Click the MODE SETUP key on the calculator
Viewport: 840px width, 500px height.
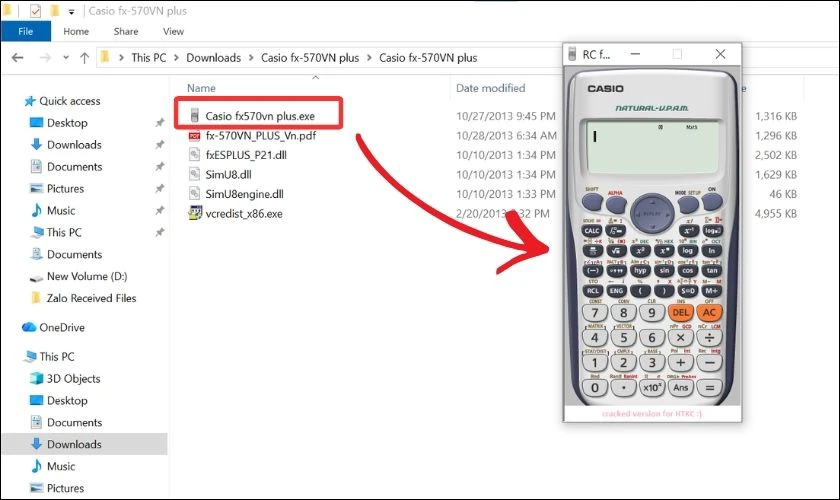[x=688, y=204]
